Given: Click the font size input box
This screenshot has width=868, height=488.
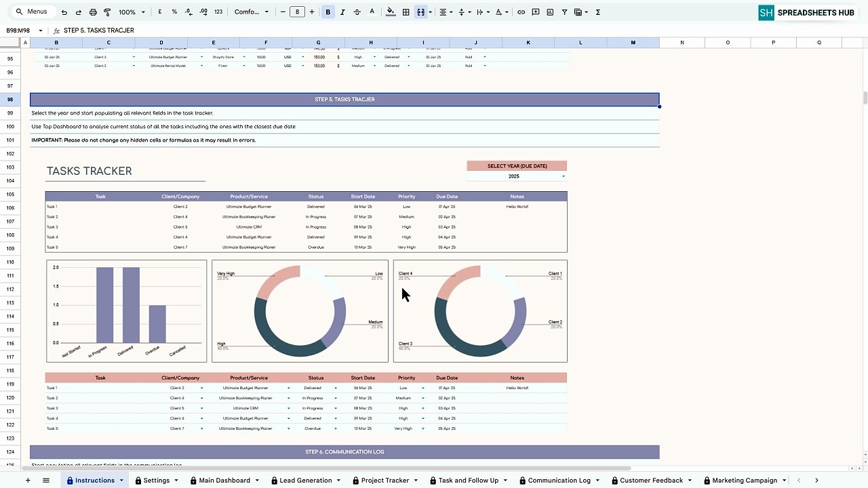Looking at the screenshot, I should coord(297,12).
